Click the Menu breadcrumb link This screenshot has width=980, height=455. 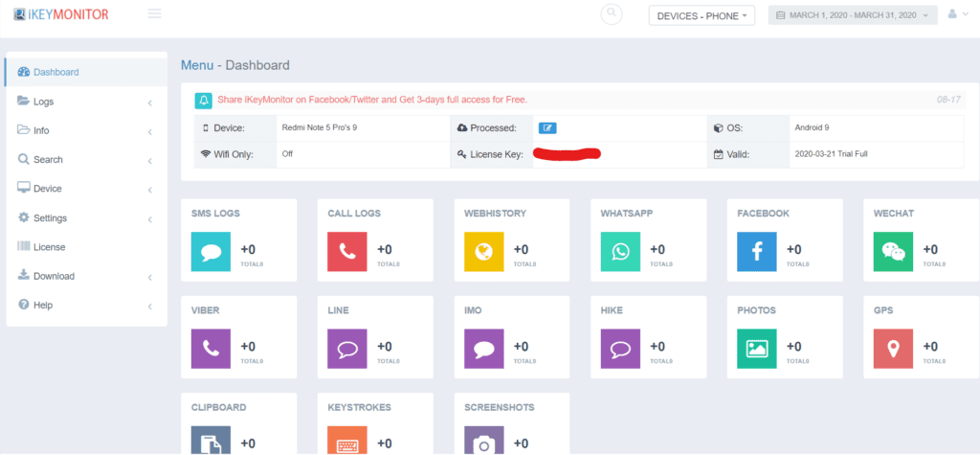coord(197,65)
